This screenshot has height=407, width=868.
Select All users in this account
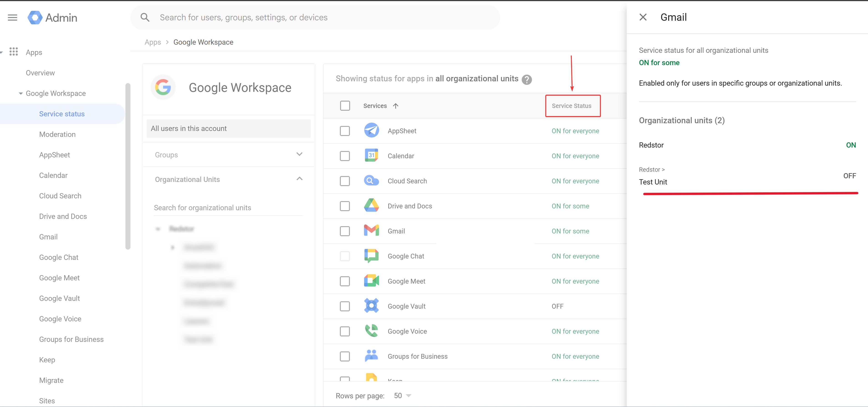(x=229, y=128)
